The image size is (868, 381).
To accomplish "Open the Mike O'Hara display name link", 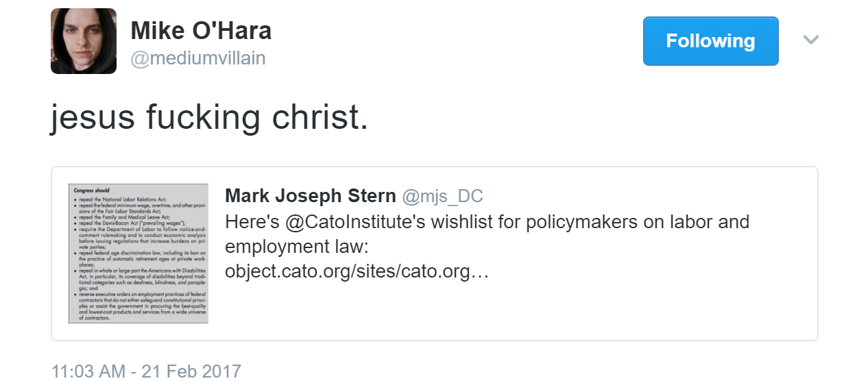I will point(201,31).
